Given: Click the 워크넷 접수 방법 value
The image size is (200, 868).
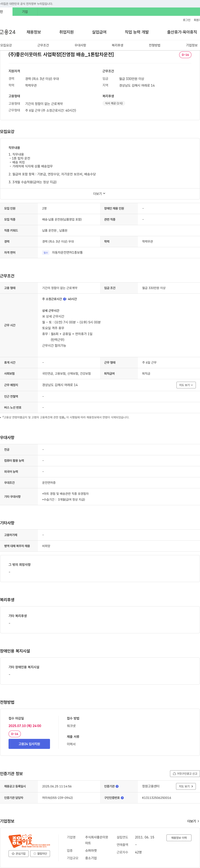Looking at the screenshot, I should tap(71, 726).
